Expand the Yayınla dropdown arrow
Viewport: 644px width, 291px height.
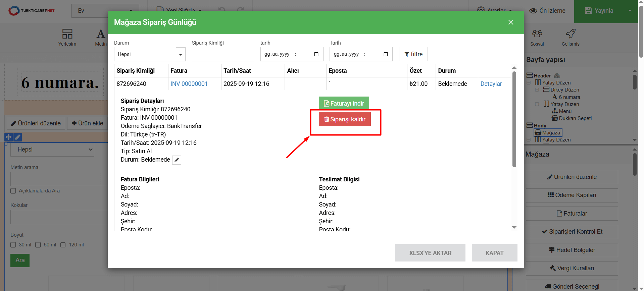pyautogui.click(x=630, y=11)
